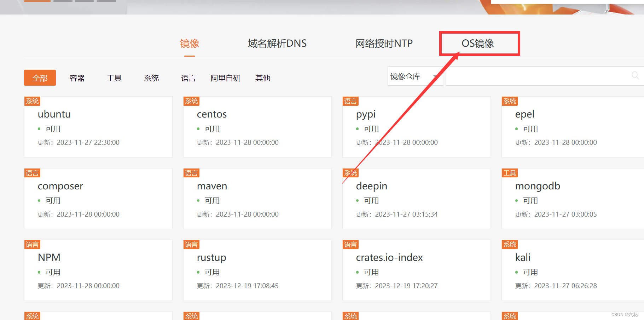The image size is (644, 320).
Task: Open the rustup mirror card
Action: (257, 270)
